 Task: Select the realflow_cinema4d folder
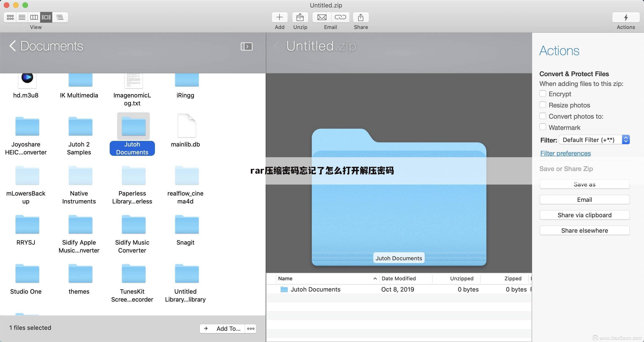(x=185, y=185)
